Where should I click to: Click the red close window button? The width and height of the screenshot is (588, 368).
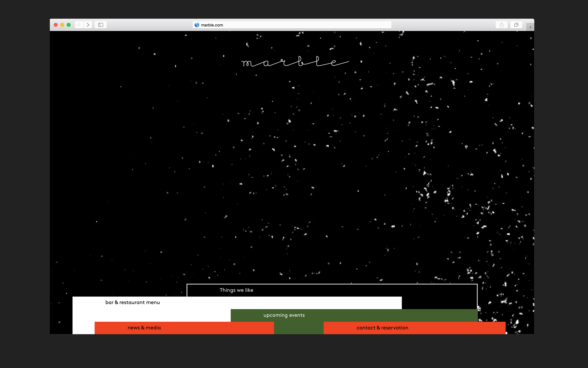click(x=56, y=25)
